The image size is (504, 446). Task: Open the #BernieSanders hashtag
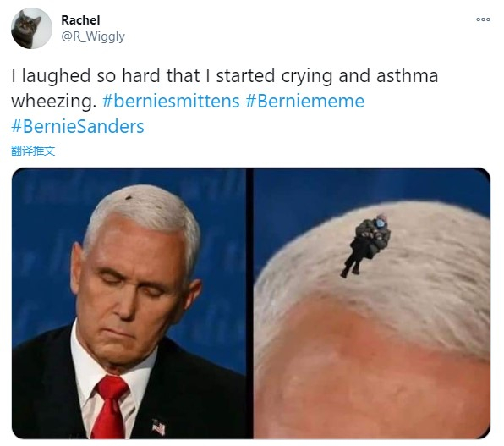point(78,126)
